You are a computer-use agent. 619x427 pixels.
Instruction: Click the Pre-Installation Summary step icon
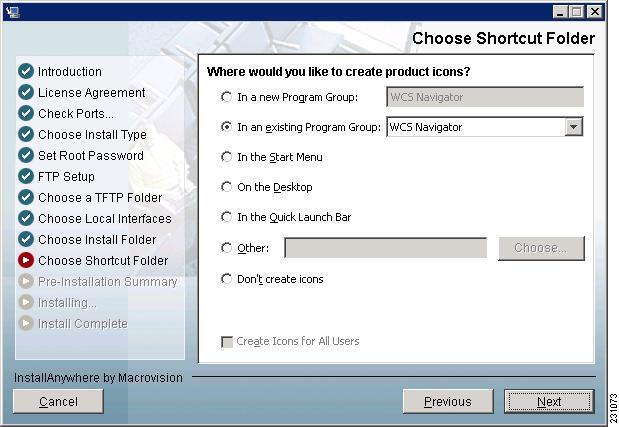tap(26, 281)
